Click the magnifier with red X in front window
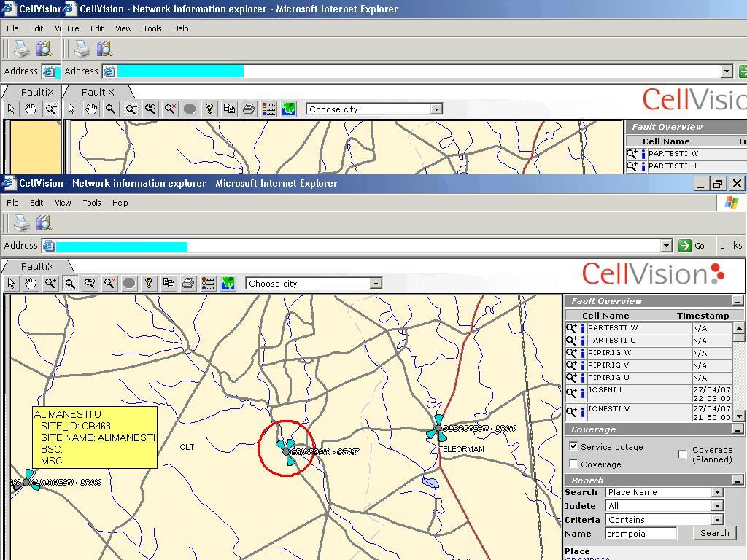This screenshot has width=747, height=560. pos(109,284)
